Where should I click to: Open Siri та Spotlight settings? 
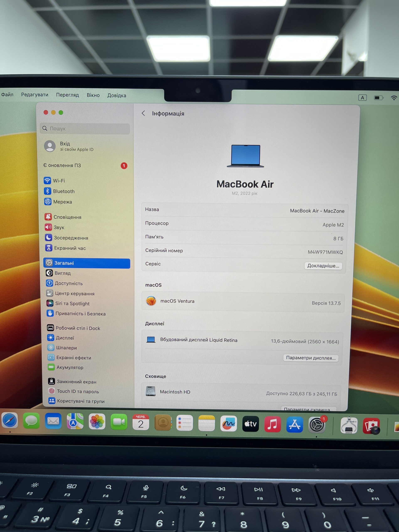tap(68, 303)
